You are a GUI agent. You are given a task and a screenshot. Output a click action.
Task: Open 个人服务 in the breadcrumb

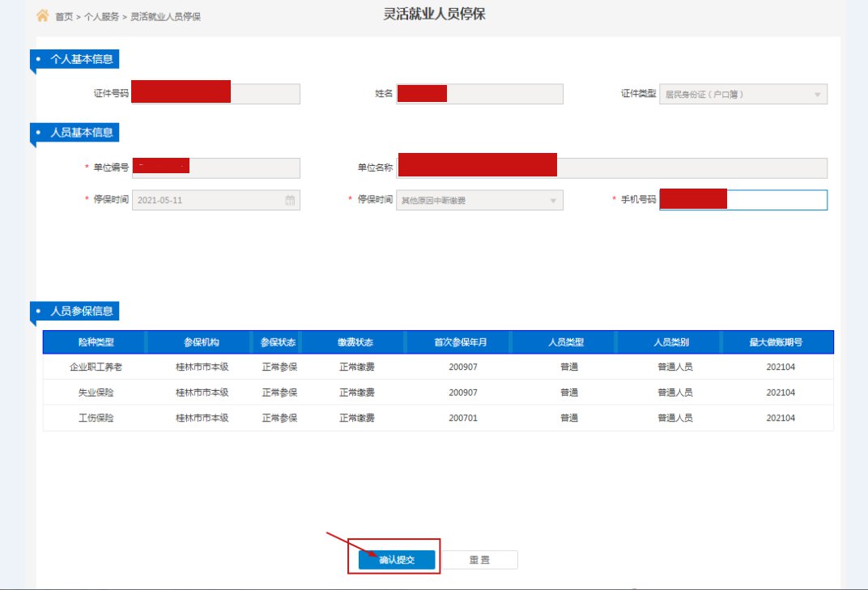pyautogui.click(x=101, y=17)
